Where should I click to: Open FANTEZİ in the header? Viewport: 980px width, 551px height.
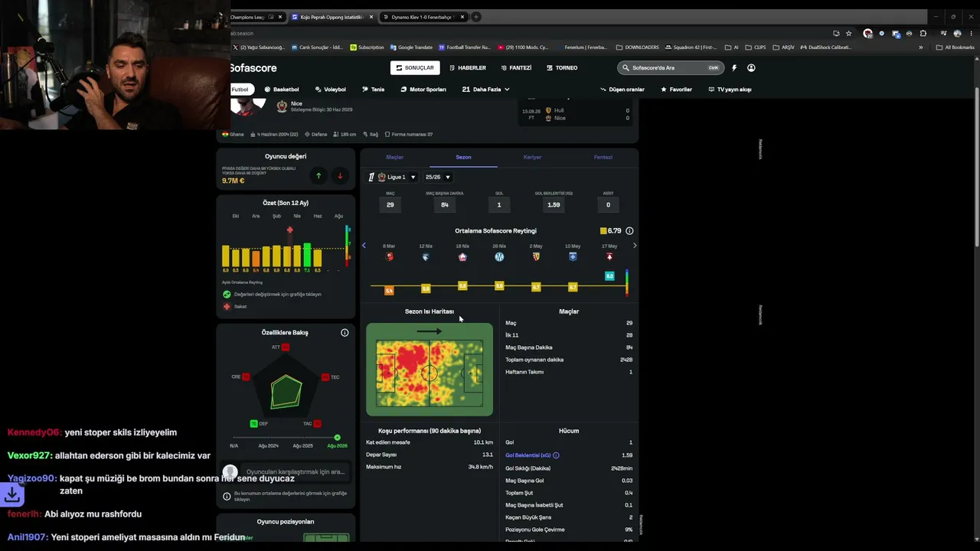coord(516,68)
